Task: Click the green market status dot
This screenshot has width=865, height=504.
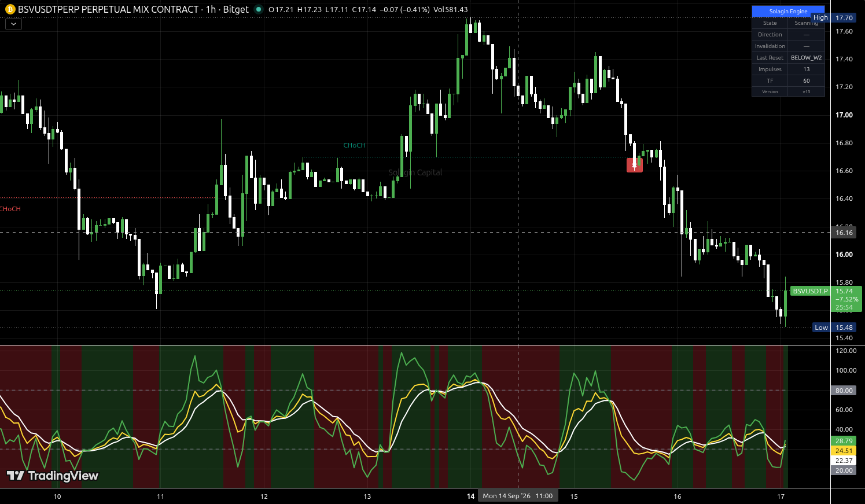Action: click(x=259, y=9)
